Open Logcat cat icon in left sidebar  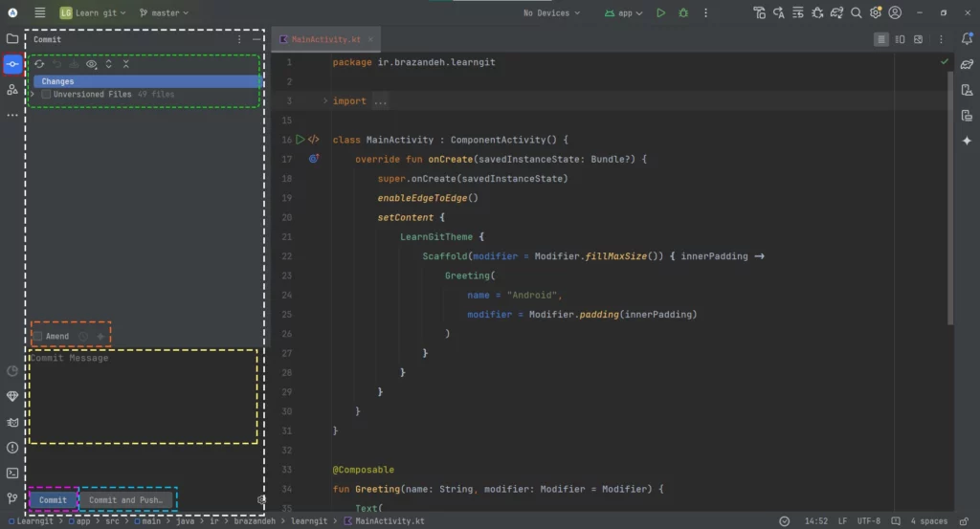click(x=11, y=422)
